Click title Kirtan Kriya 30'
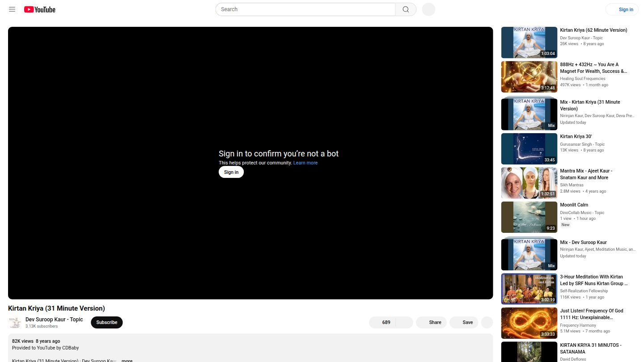This screenshot has height=362, width=644. pos(576,137)
